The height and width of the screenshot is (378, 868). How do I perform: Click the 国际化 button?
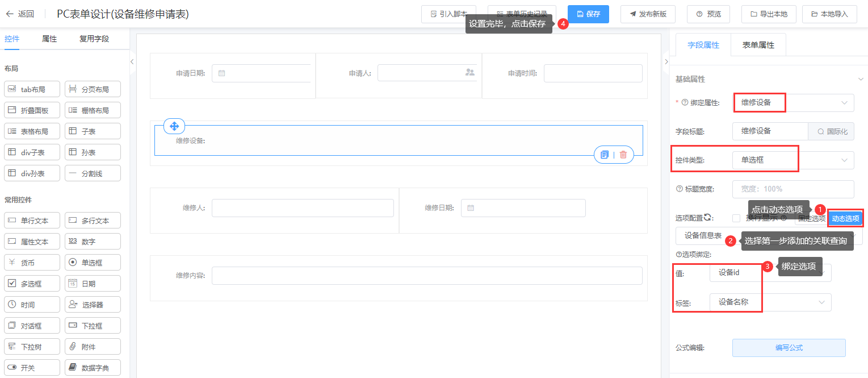(832, 131)
